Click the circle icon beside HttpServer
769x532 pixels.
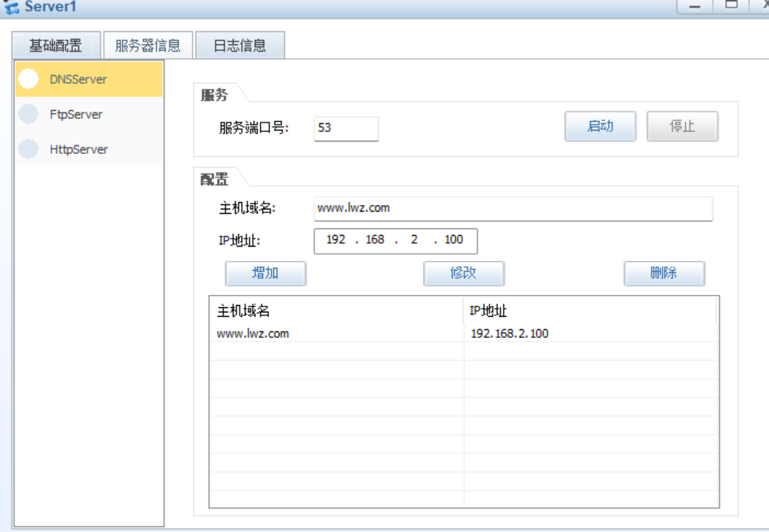pos(28,150)
